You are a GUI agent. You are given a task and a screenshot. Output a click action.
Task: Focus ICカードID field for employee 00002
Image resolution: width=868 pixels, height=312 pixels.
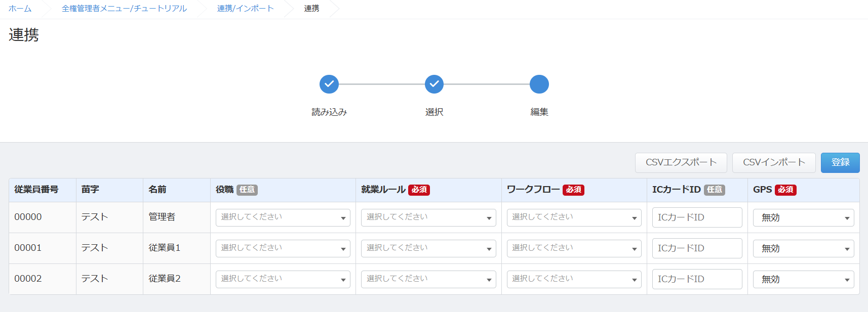click(697, 279)
